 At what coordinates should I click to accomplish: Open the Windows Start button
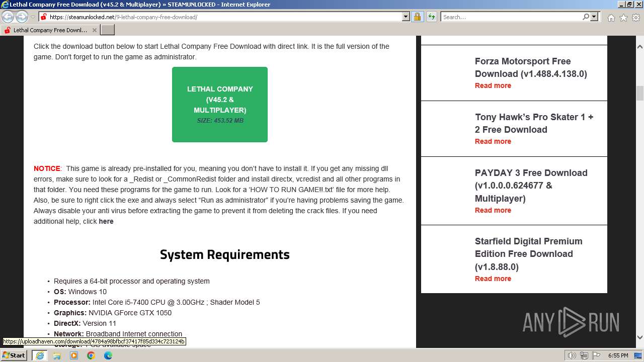pos(14,355)
